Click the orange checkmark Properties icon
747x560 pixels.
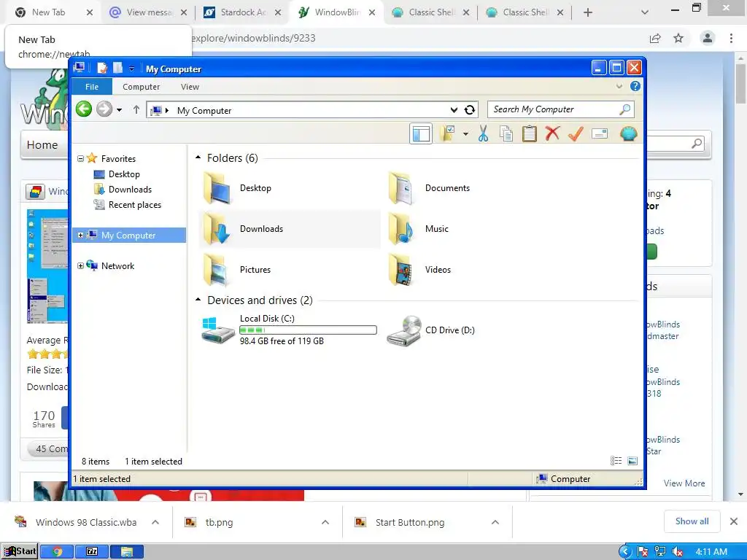[576, 134]
